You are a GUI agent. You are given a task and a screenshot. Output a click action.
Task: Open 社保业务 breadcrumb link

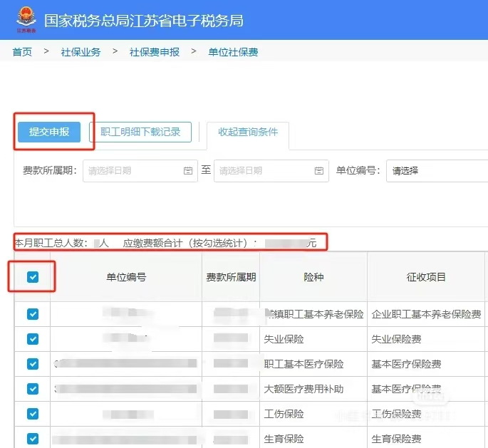click(x=81, y=52)
